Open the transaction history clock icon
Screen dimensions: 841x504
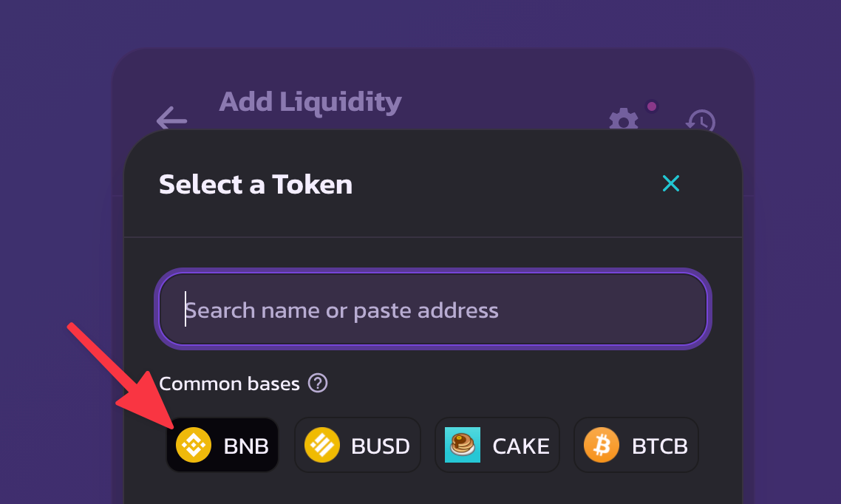pos(701,120)
